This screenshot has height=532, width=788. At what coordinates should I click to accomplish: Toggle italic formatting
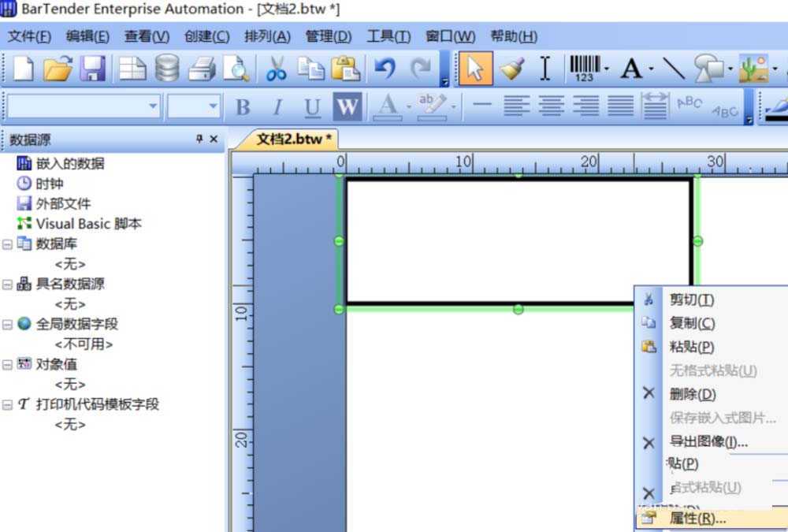[x=277, y=108]
